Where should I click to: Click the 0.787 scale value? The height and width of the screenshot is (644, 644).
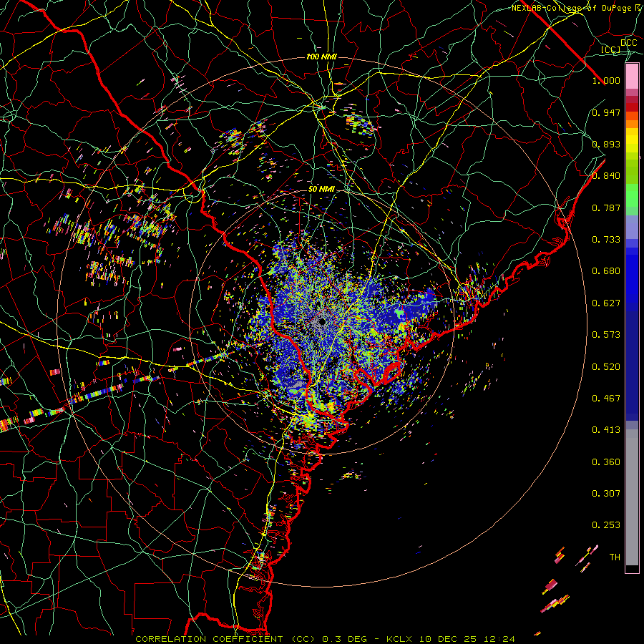(606, 208)
